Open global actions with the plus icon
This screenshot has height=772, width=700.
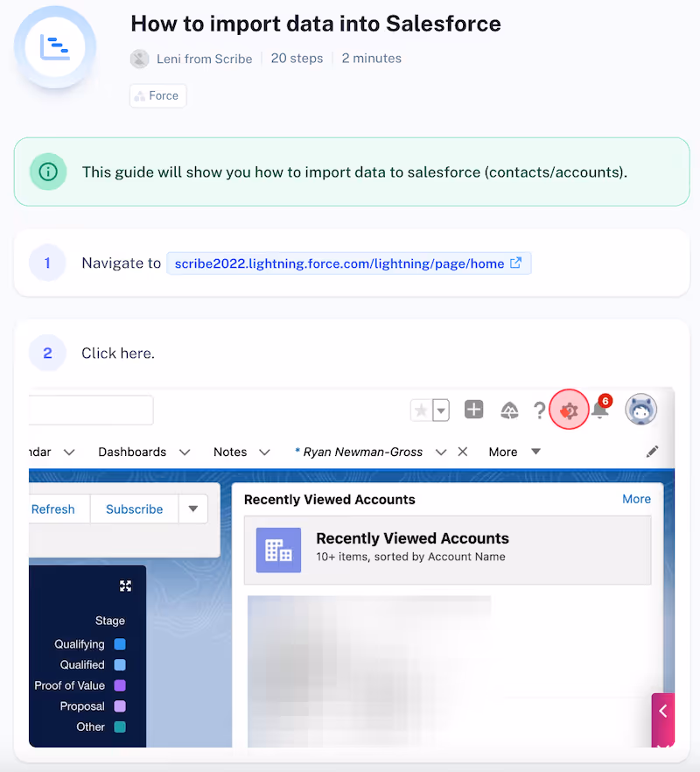pos(473,409)
